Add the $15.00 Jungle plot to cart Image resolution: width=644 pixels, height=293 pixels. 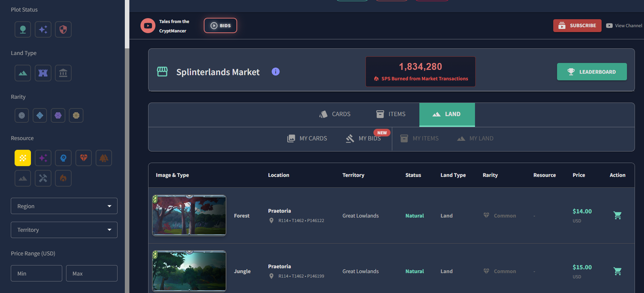tap(617, 271)
